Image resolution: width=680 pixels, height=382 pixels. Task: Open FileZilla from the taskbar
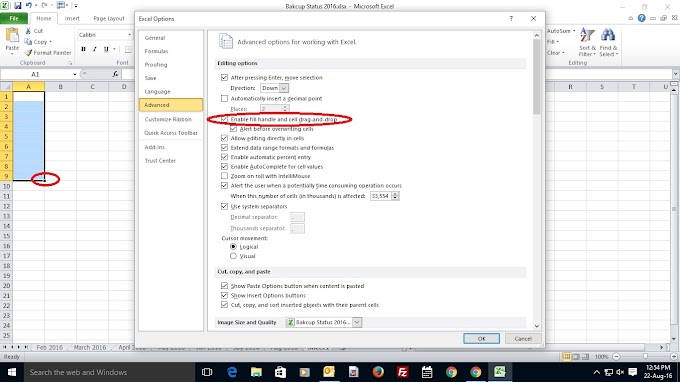click(402, 372)
